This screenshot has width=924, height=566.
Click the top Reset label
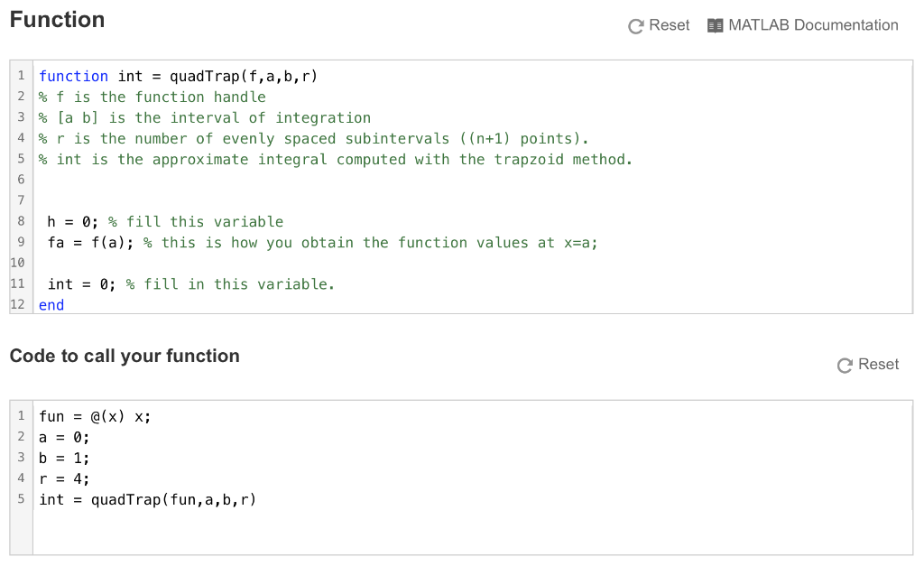667,25
